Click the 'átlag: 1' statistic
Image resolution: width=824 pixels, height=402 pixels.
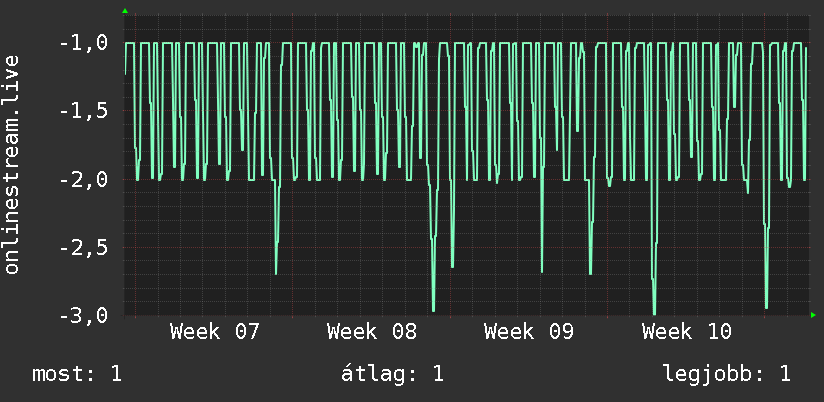pos(393,374)
